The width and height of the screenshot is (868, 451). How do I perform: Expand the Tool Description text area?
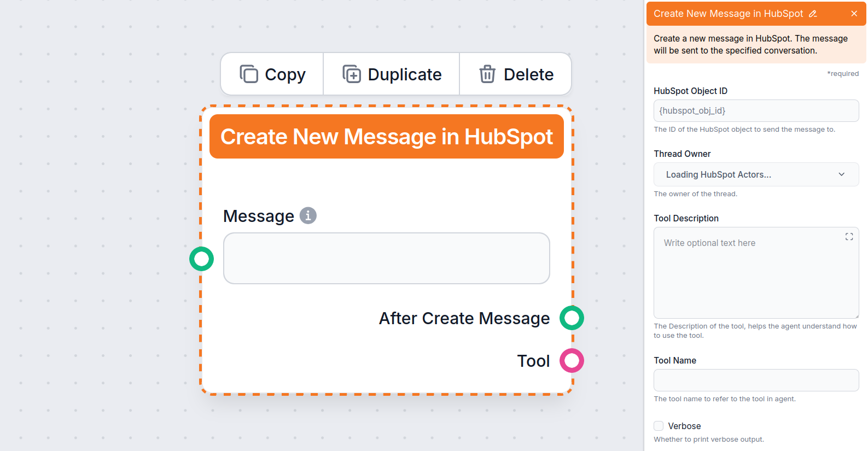pos(849,237)
